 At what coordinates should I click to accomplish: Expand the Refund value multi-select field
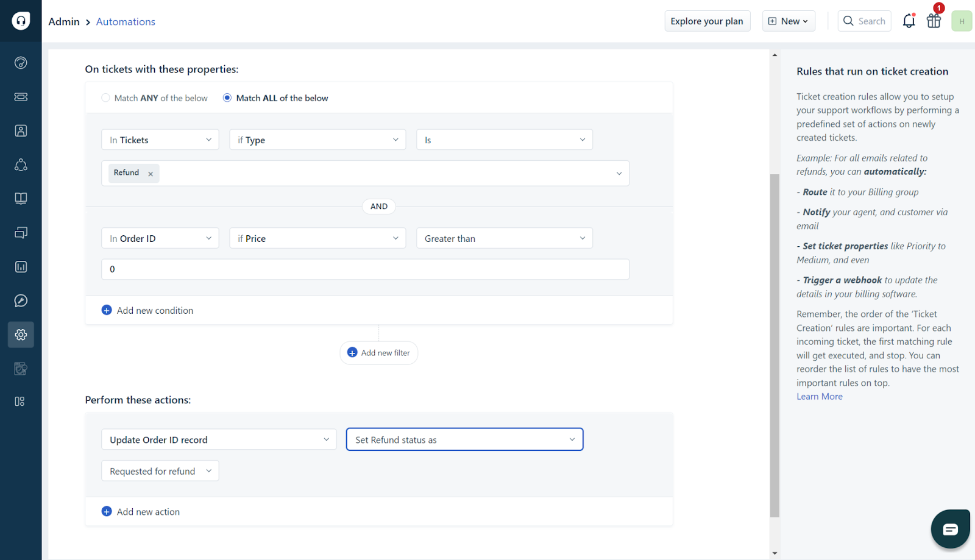tap(365, 173)
